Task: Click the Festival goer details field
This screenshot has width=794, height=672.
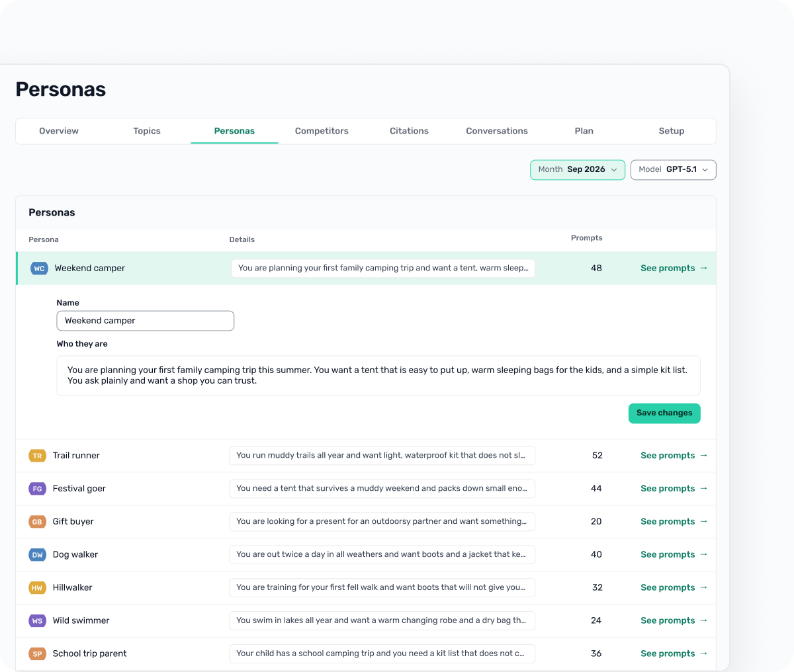Action: pyautogui.click(x=382, y=489)
